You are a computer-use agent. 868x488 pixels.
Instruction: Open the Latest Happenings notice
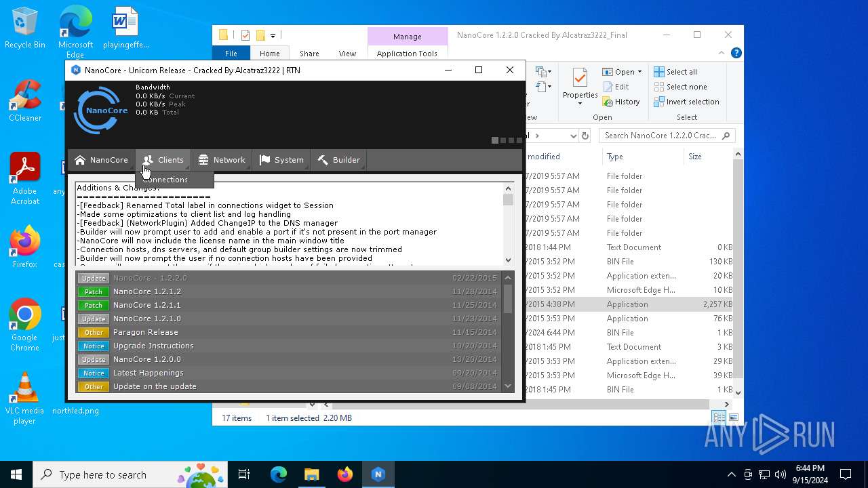coord(289,373)
